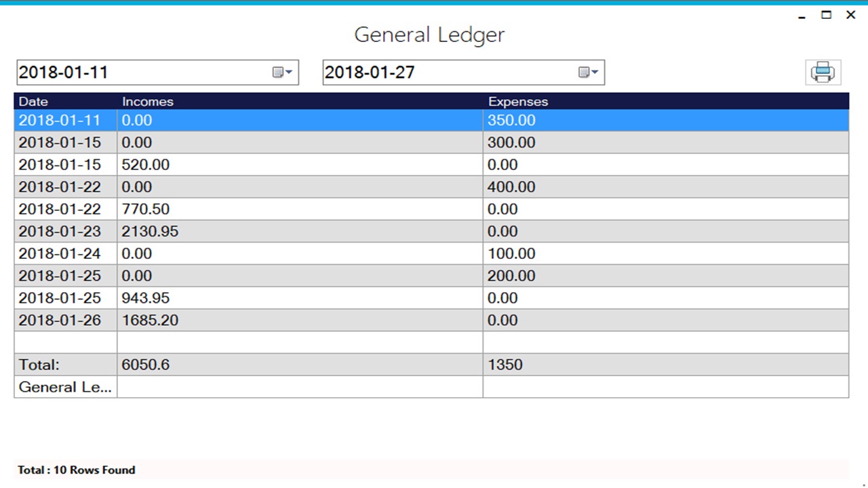Click the truncated General Le... cell
Screen dimensions: 868x488
65,387
